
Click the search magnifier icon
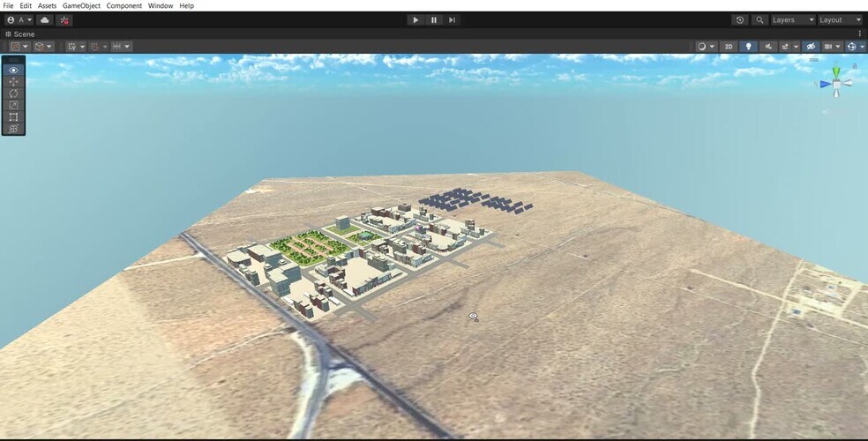click(x=759, y=20)
